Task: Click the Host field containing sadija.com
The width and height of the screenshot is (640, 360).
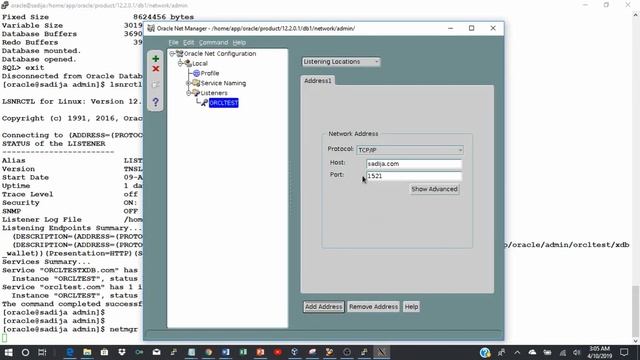Action: [414, 164]
